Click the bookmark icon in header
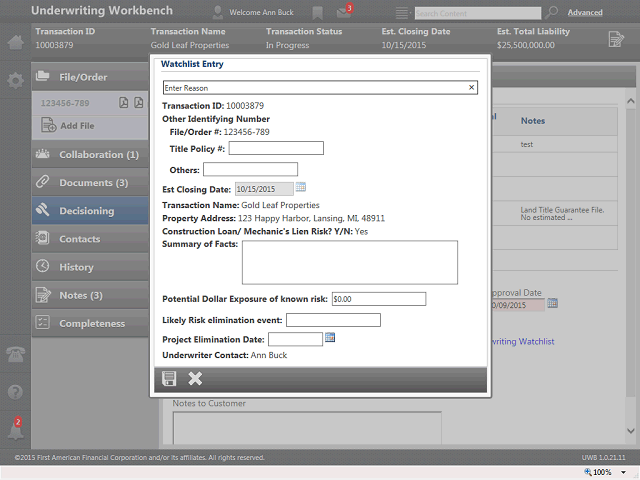Image resolution: width=640 pixels, height=480 pixels. pos(317,13)
